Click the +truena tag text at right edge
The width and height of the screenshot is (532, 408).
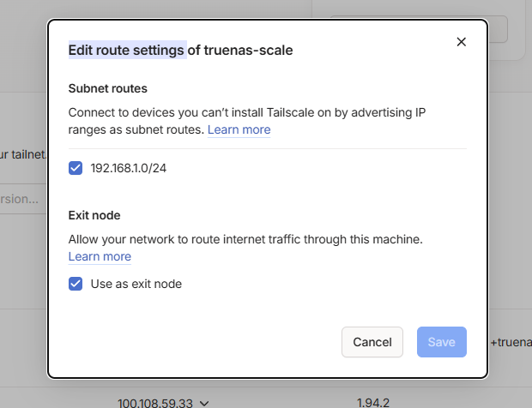point(511,342)
